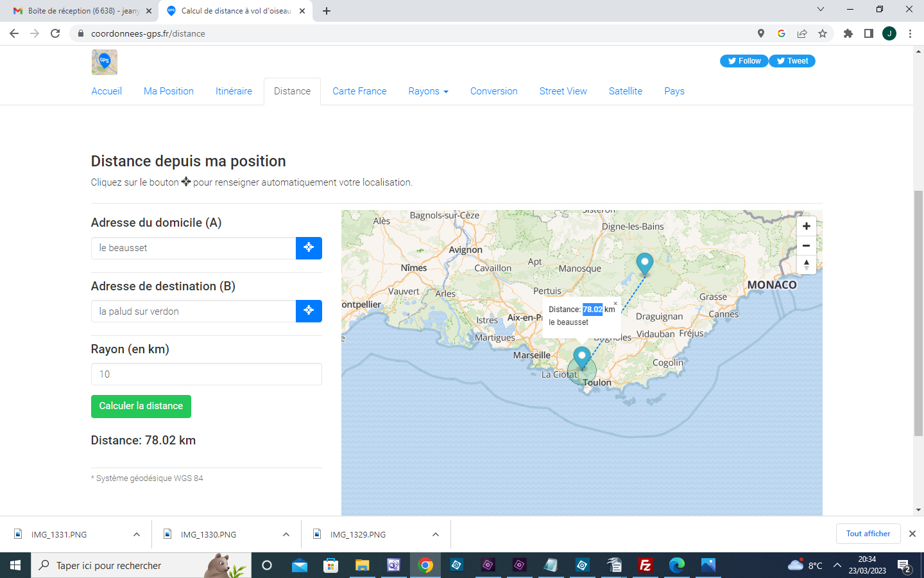Image resolution: width=924 pixels, height=578 pixels.
Task: Reset map bearing to north
Action: (807, 265)
